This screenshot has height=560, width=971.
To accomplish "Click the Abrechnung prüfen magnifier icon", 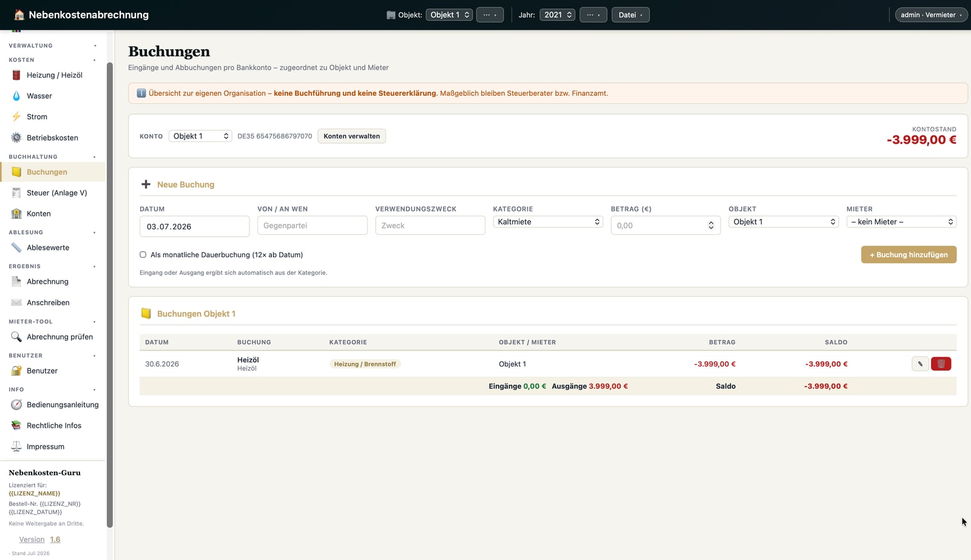I will tap(16, 337).
